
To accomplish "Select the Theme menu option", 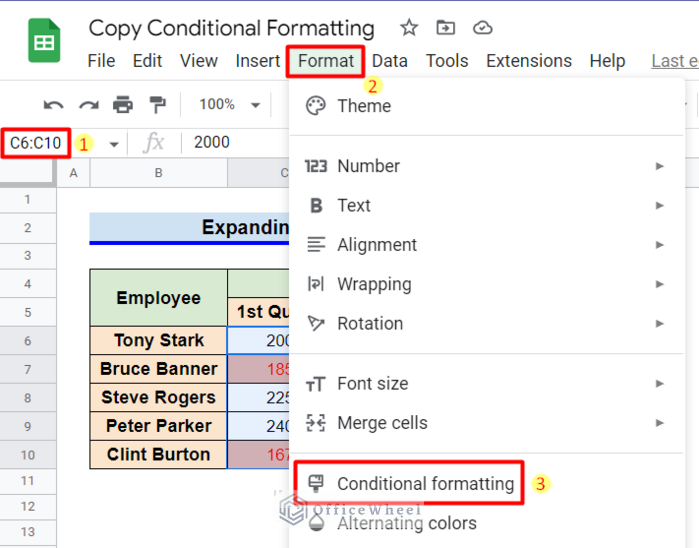I will (x=364, y=106).
